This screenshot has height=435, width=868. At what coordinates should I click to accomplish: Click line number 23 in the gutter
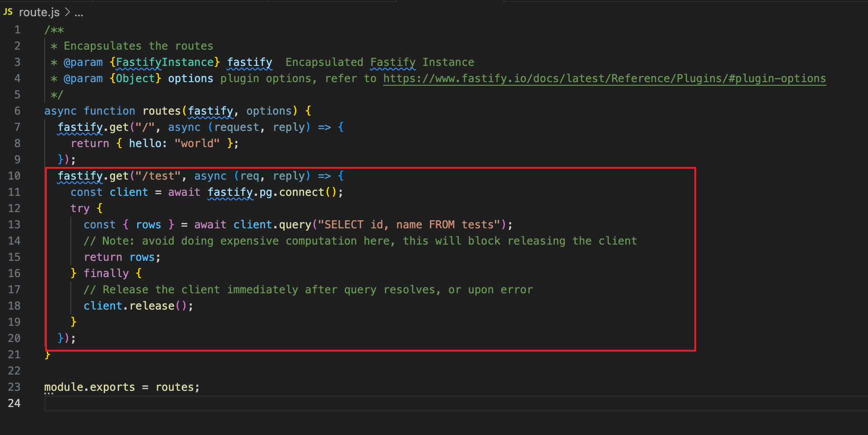14,387
